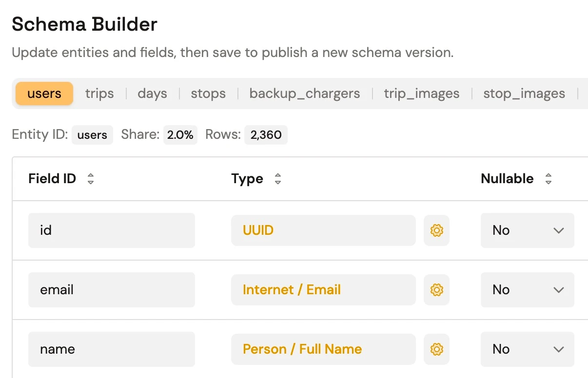The image size is (588, 378).
Task: Click the Share 2.0% chip
Action: point(180,135)
